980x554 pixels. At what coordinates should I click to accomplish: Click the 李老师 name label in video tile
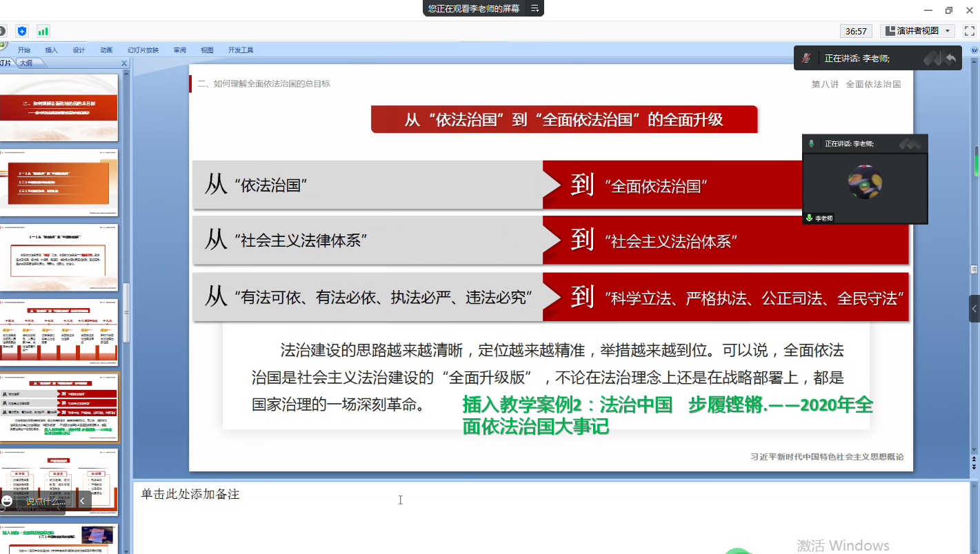pyautogui.click(x=824, y=218)
